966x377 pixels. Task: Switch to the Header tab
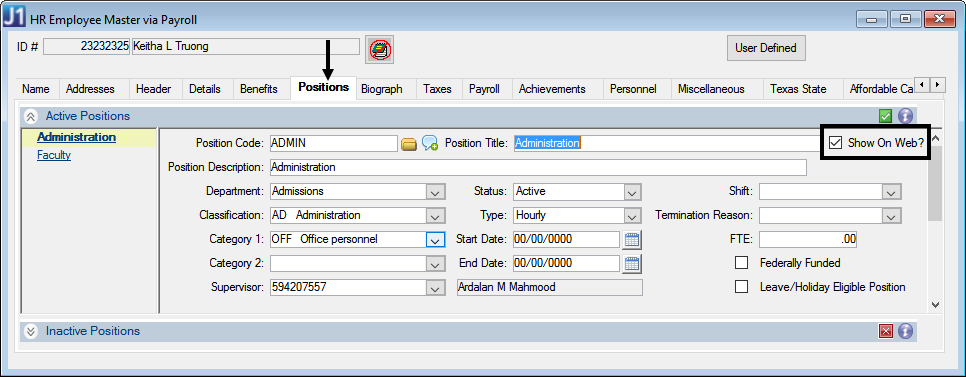tap(153, 89)
